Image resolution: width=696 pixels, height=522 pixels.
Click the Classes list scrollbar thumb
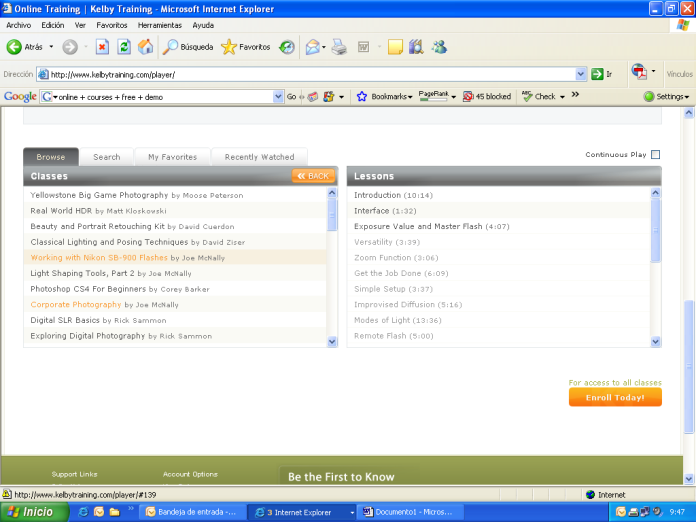pyautogui.click(x=332, y=215)
